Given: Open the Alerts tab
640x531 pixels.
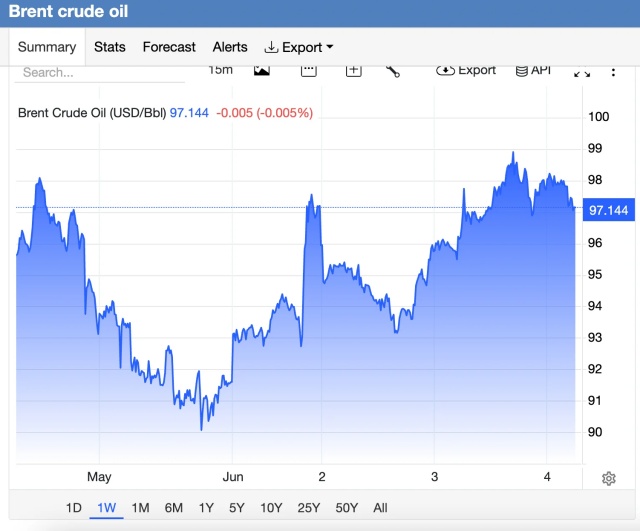Looking at the screenshot, I should click(230, 47).
